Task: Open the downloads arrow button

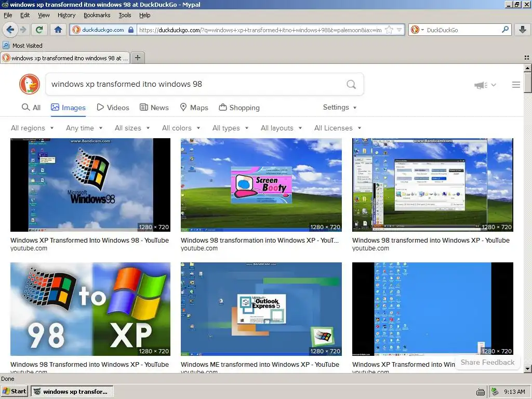Action: (x=523, y=30)
